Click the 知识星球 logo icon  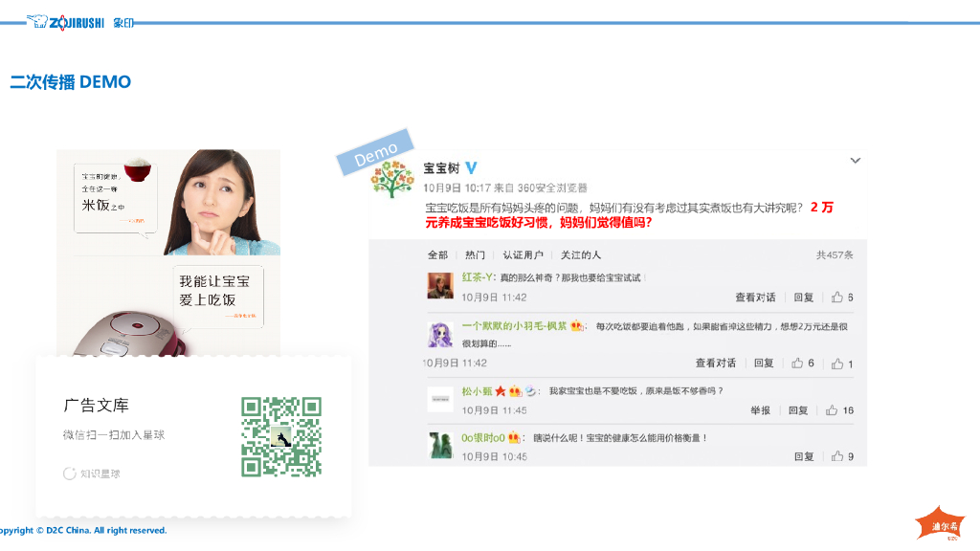(69, 474)
